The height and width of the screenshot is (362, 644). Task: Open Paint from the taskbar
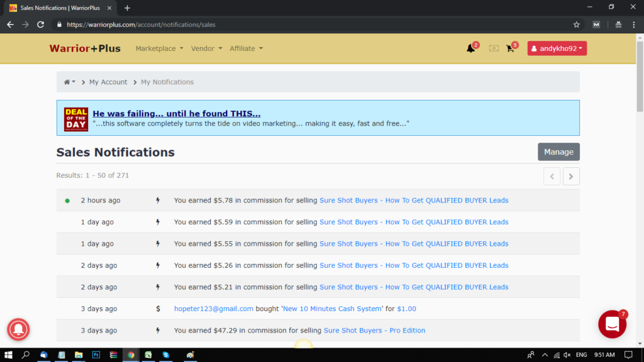pos(190,355)
